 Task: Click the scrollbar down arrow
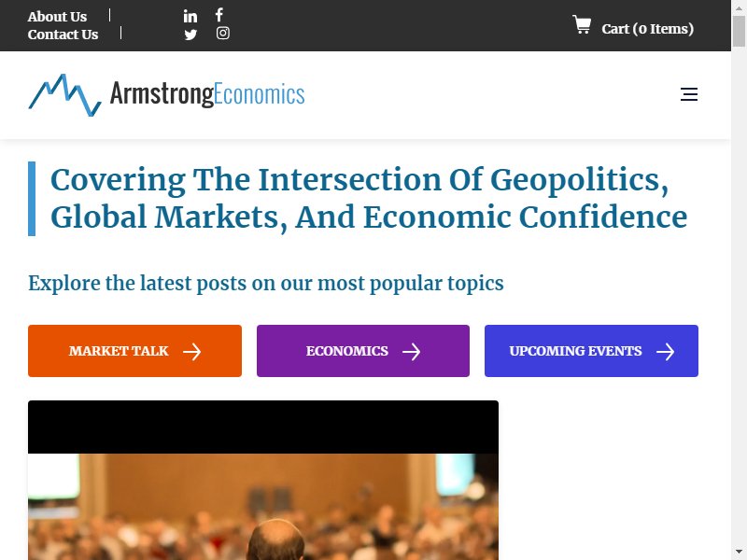click(x=739, y=553)
